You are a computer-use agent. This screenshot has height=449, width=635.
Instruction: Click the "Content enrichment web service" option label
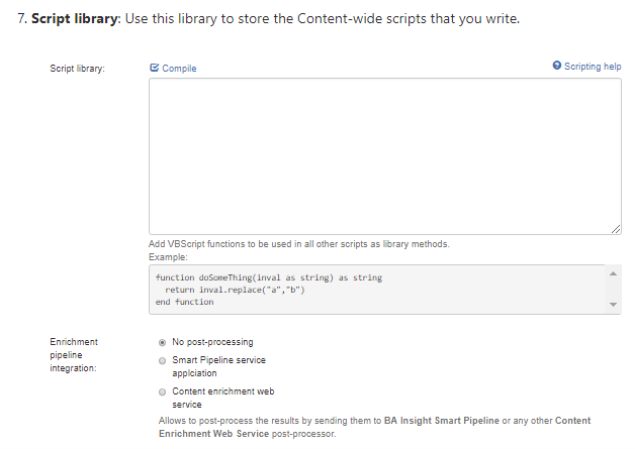pos(223,392)
